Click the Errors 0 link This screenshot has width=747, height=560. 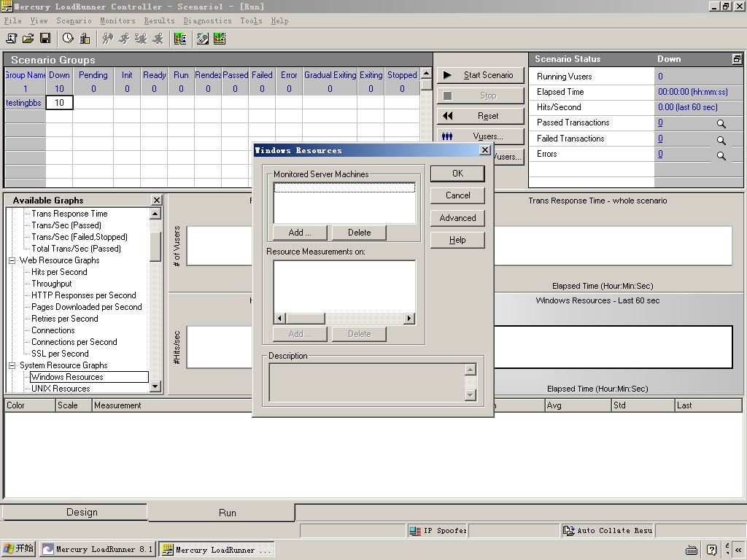click(660, 155)
